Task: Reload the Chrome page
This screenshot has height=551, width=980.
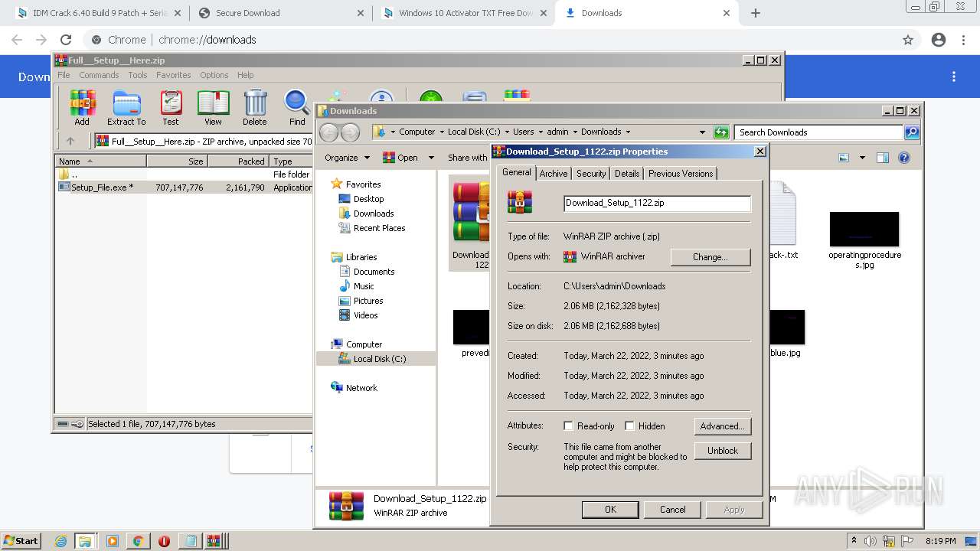Action: point(66,40)
